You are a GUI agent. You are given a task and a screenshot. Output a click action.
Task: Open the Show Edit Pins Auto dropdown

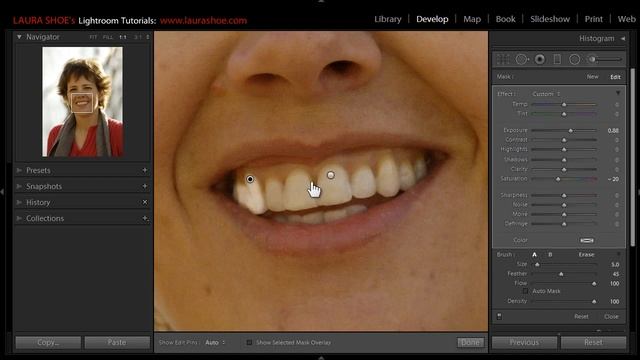pyautogui.click(x=215, y=342)
